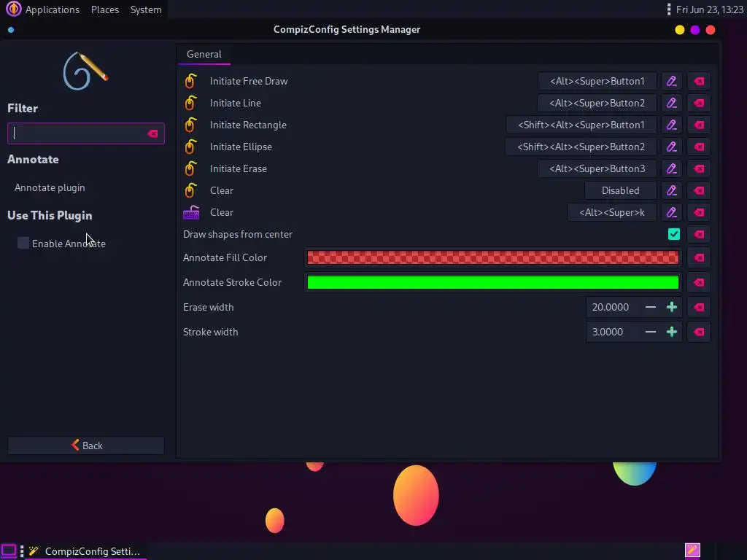The width and height of the screenshot is (747, 560).
Task: Open the green Annotate Stroke Color picker
Action: pos(493,282)
